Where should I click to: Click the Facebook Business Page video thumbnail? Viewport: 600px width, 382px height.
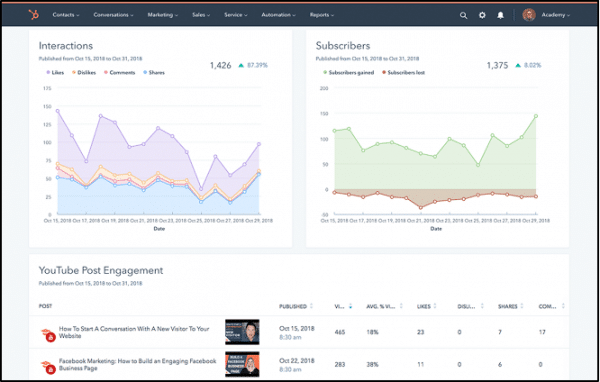(242, 364)
